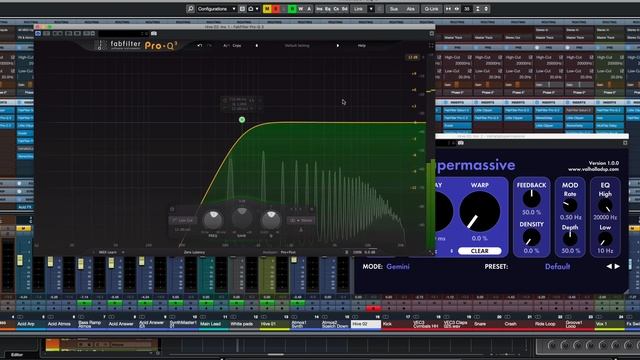Click the CLEAR button in Supermassive

pyautogui.click(x=480, y=251)
